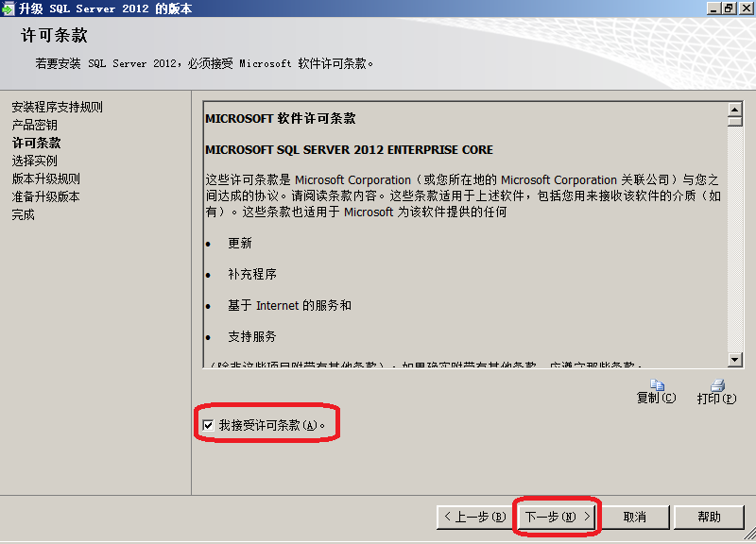Screen dimensions: 756x544
Task: Restore the setup window size
Action: tap(729, 8)
